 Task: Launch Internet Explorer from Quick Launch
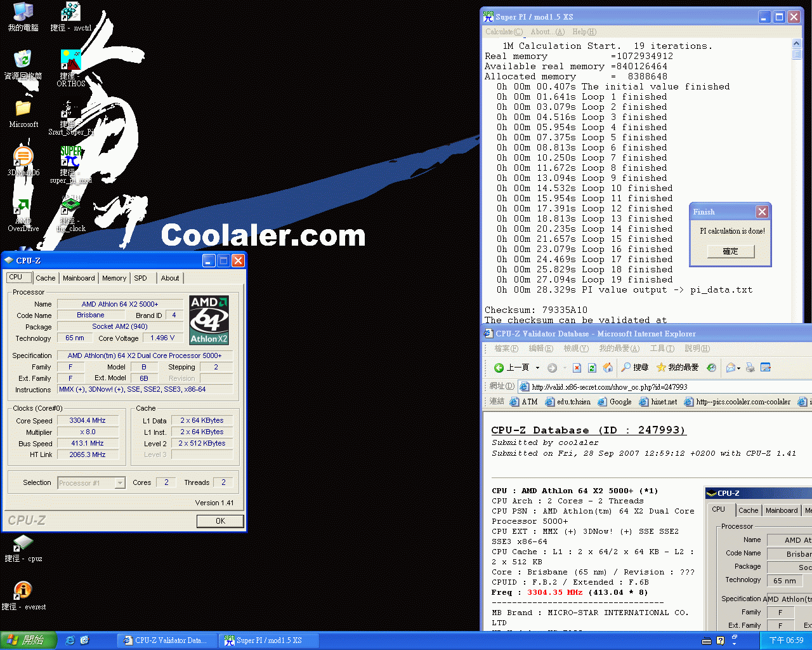click(x=70, y=640)
